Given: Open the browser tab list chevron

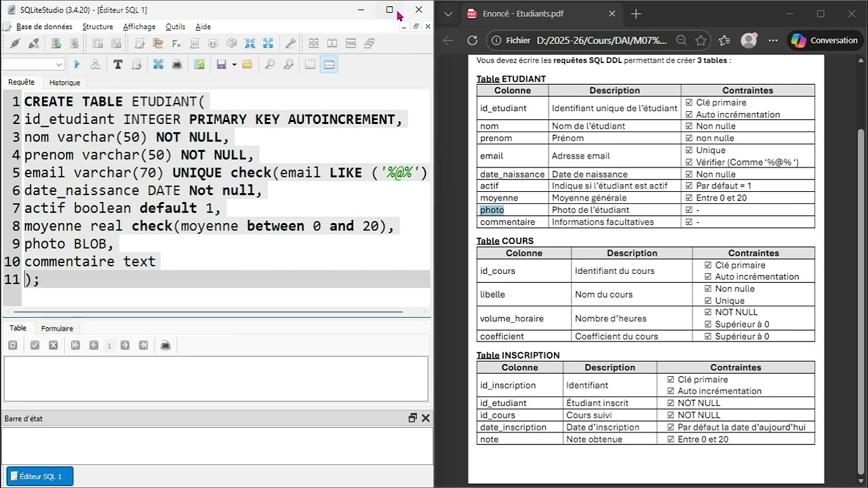Looking at the screenshot, I should point(448,14).
